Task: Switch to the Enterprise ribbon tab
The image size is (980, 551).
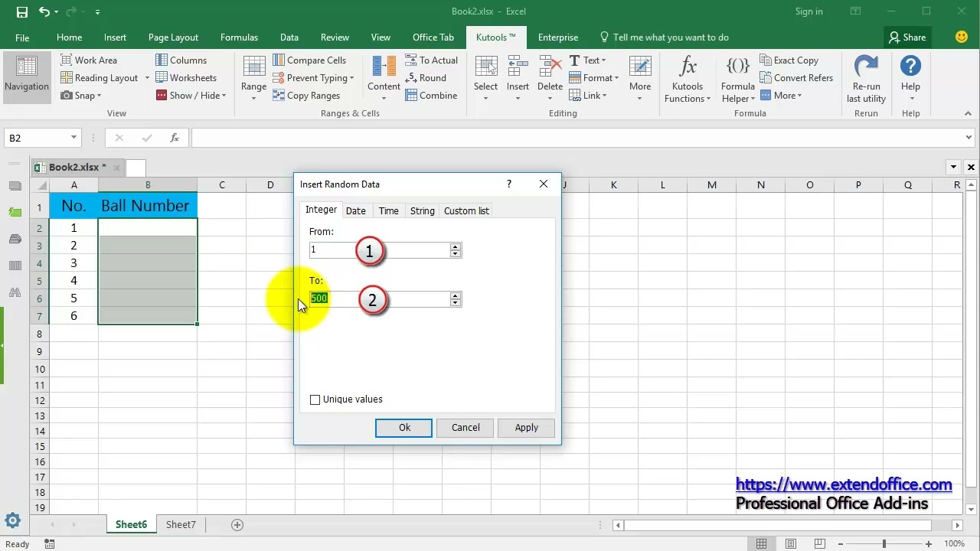Action: point(558,37)
